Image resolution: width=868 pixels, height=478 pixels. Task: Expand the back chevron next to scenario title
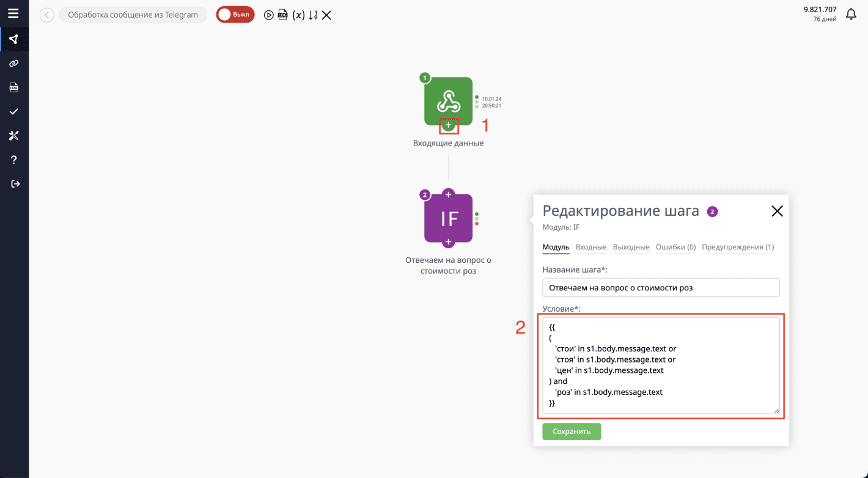click(x=46, y=14)
